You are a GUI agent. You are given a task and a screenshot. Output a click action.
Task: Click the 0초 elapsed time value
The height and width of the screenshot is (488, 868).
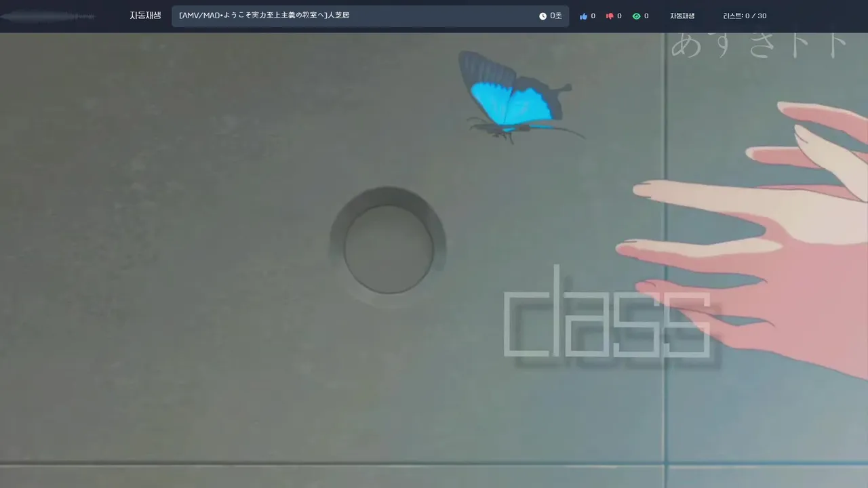coord(556,16)
